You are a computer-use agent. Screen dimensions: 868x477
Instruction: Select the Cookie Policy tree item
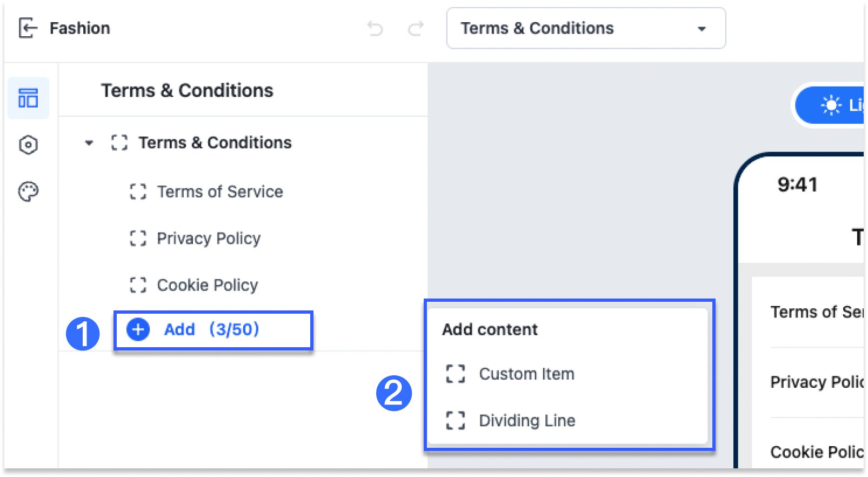207,284
